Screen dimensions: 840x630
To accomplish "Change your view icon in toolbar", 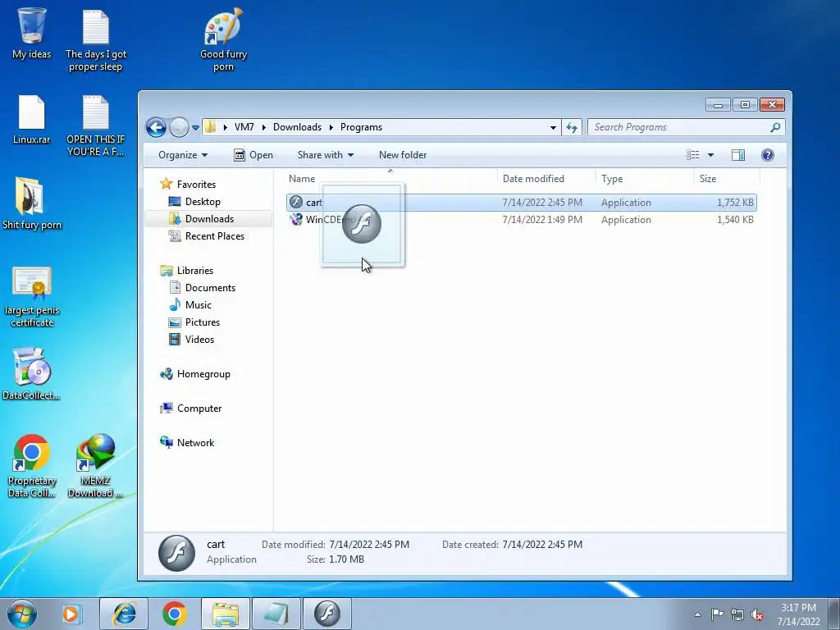I will pos(692,155).
